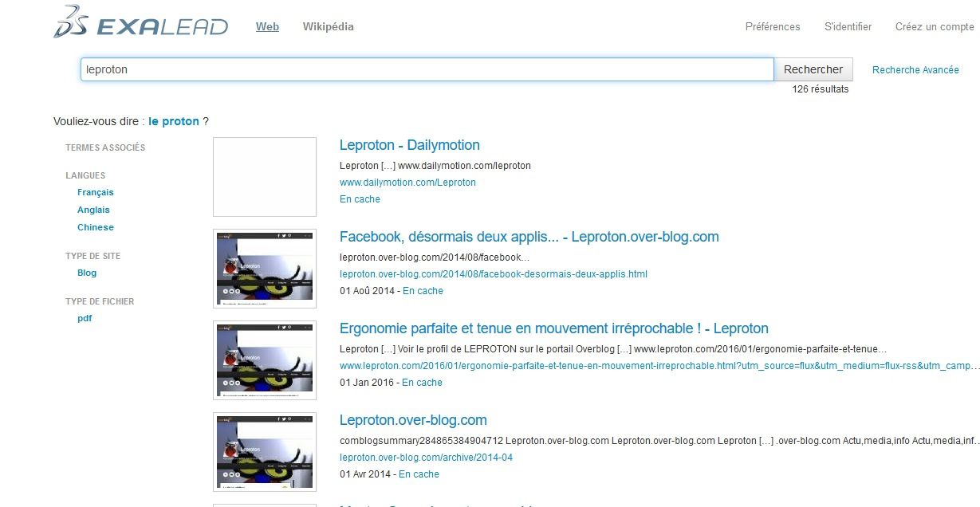
Task: Open cached copy dated 01 Jan 2016
Action: point(422,383)
